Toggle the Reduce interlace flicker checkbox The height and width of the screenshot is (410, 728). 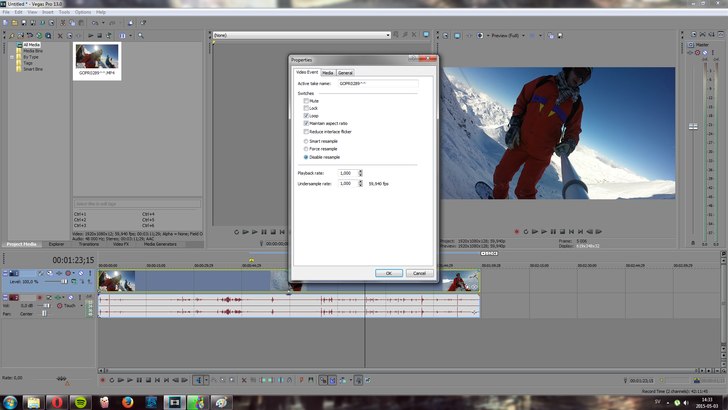306,131
